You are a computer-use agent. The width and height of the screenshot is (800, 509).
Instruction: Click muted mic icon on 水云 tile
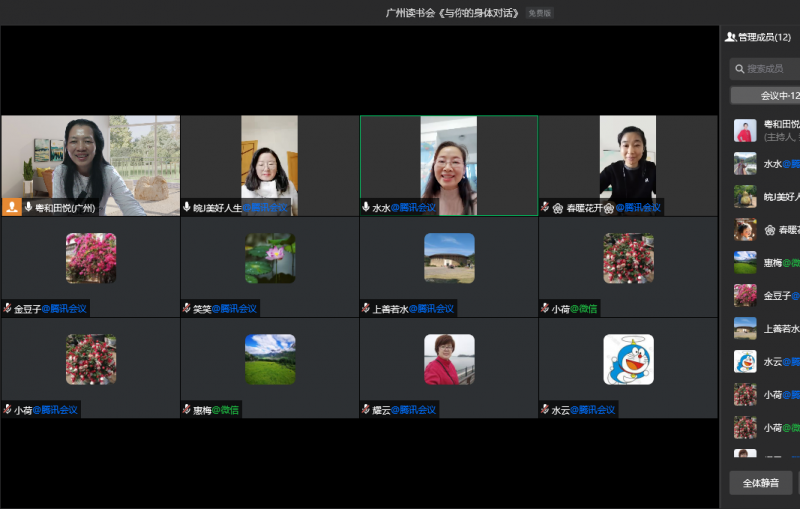click(x=545, y=410)
